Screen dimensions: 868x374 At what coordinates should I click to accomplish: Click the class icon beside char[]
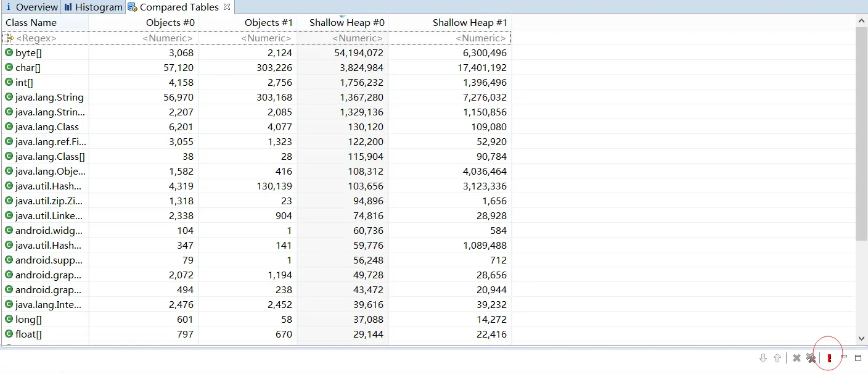click(9, 67)
